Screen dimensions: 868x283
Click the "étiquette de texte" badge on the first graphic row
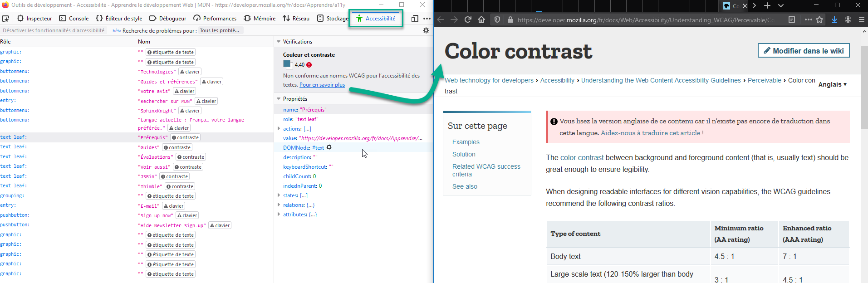(x=171, y=52)
